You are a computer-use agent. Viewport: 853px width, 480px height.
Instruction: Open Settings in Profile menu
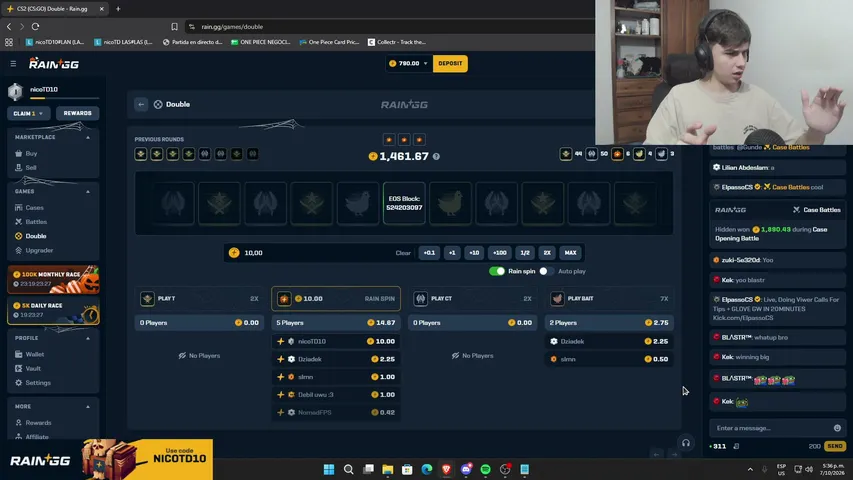point(38,383)
